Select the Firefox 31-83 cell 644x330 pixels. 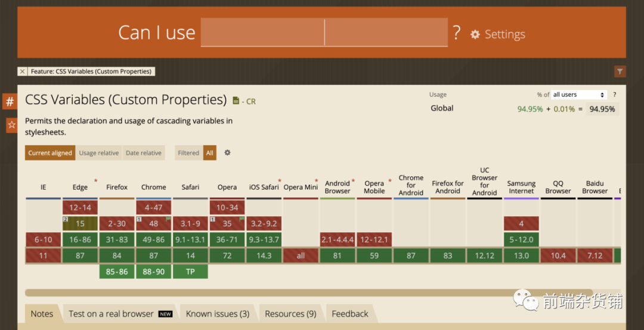(117, 239)
